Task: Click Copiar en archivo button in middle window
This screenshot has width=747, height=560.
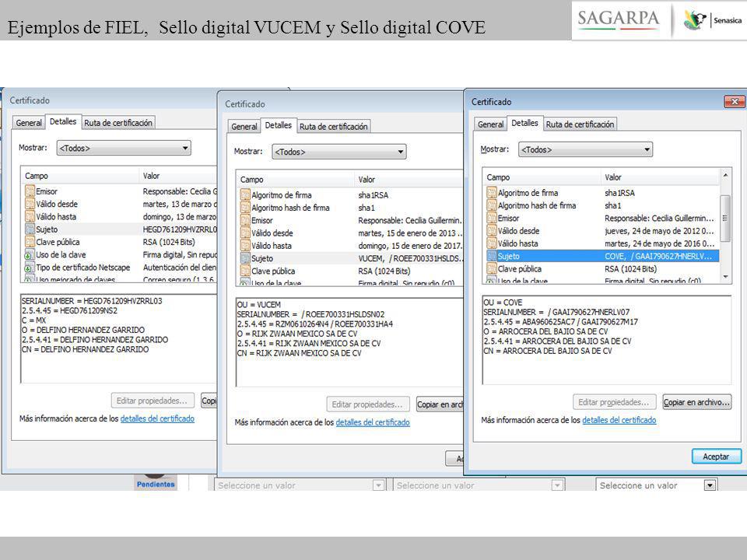Action: [440, 404]
